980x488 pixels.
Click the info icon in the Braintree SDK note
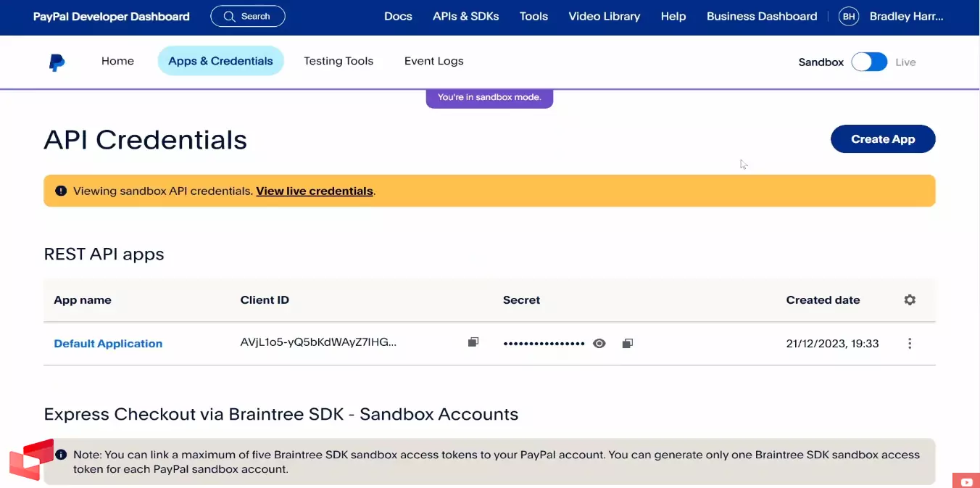61,453
